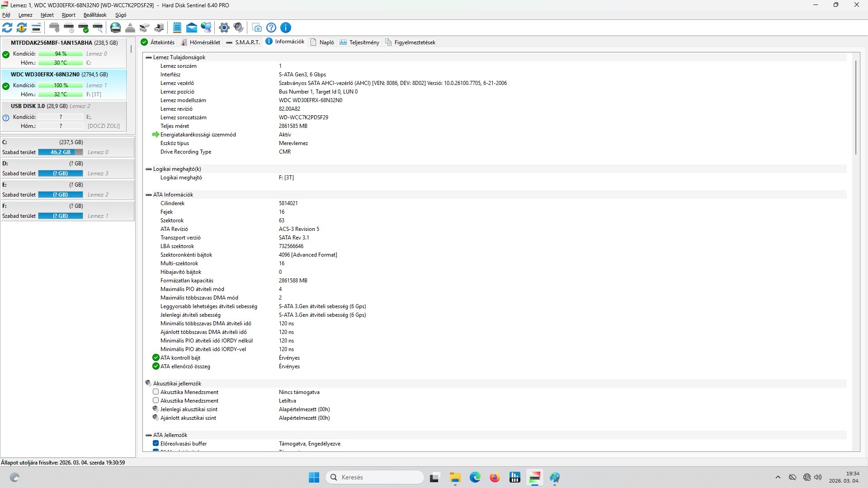Toggle the Előreolvasási buffer checkbox
The width and height of the screenshot is (868, 488).
tap(156, 443)
